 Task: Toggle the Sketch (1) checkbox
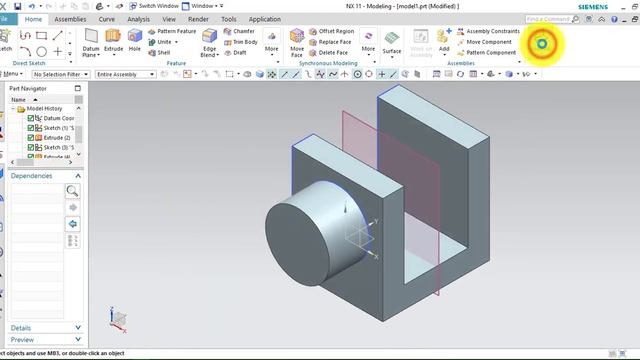click(30, 128)
